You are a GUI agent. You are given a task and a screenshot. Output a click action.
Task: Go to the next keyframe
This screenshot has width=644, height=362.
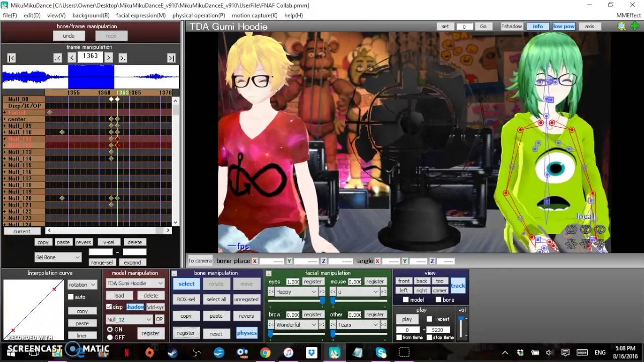(x=123, y=58)
